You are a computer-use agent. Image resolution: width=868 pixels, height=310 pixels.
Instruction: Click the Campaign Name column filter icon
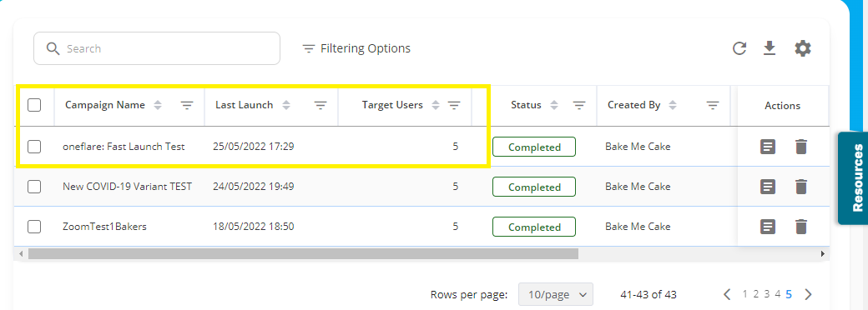[x=188, y=106]
